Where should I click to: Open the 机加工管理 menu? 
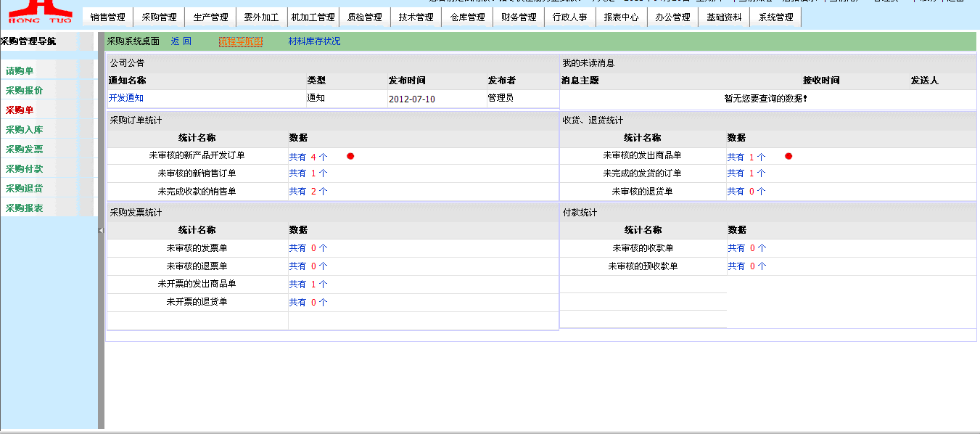coord(313,17)
